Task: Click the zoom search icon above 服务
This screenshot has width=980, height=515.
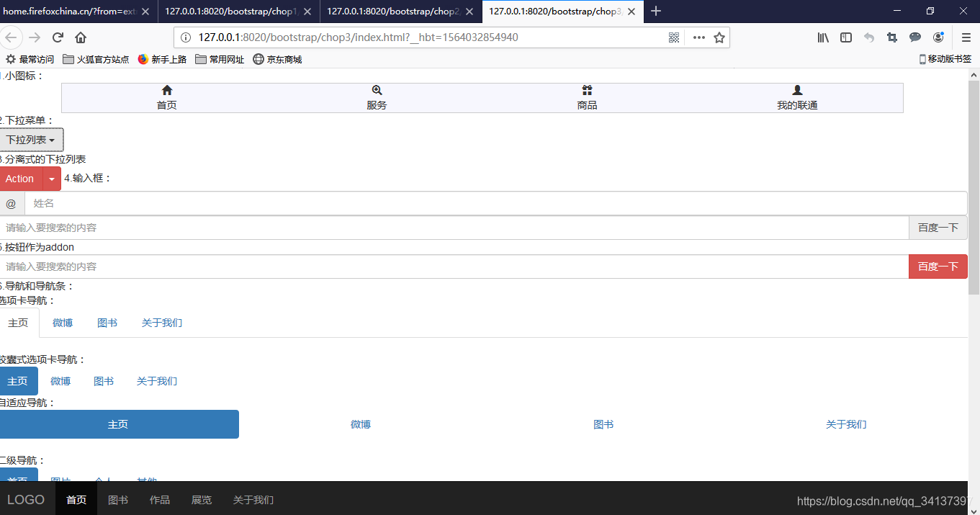Action: click(x=377, y=90)
